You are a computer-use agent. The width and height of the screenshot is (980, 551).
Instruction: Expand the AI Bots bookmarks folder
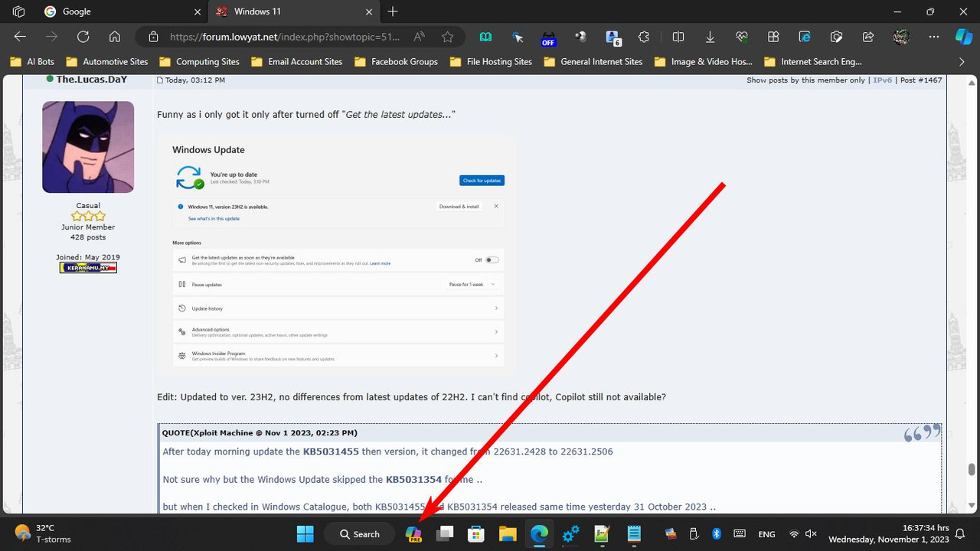[32, 62]
